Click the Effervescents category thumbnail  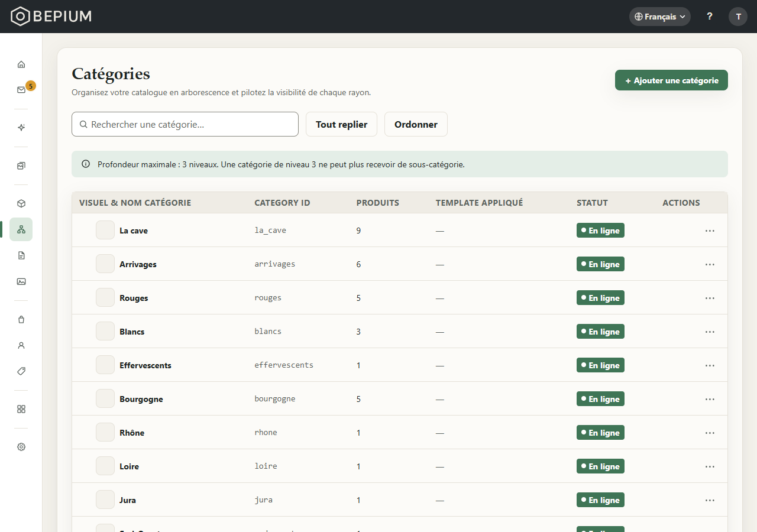pyautogui.click(x=105, y=365)
